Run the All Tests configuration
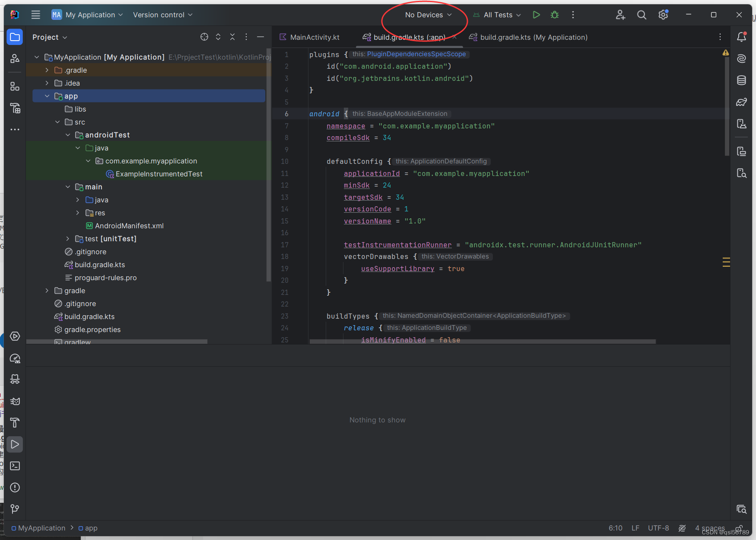Viewport: 756px width, 540px height. click(x=536, y=15)
